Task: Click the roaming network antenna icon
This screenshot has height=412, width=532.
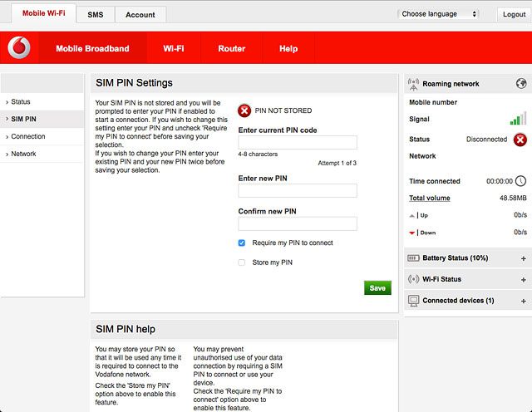Action: click(413, 84)
